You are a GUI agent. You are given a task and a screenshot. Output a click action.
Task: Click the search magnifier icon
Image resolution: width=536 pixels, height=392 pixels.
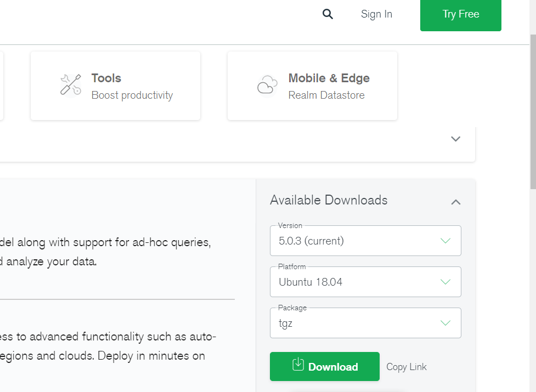point(328,14)
